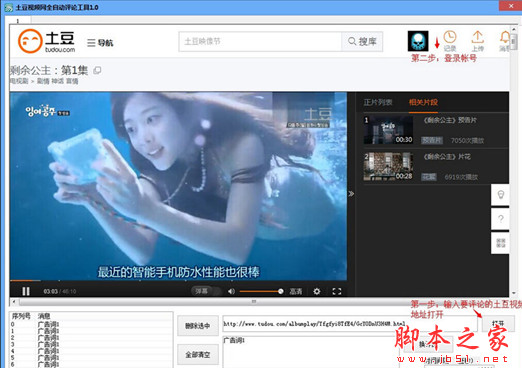The width and height of the screenshot is (522, 370).
Task: Enter fullscreen mode
Action: pyautogui.click(x=337, y=291)
